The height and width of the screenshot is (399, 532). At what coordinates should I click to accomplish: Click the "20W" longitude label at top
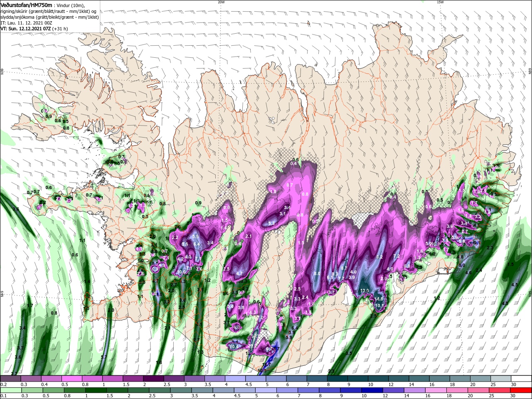click(221, 2)
